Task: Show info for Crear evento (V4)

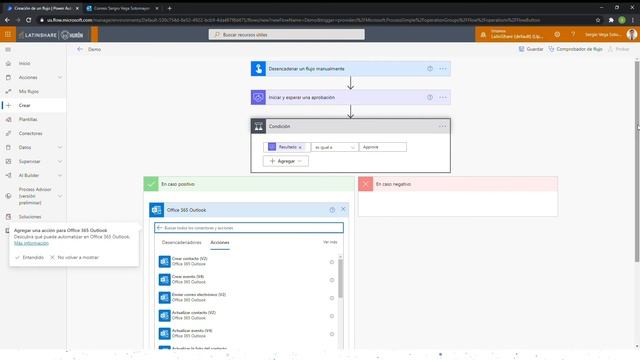Action: pos(332,280)
